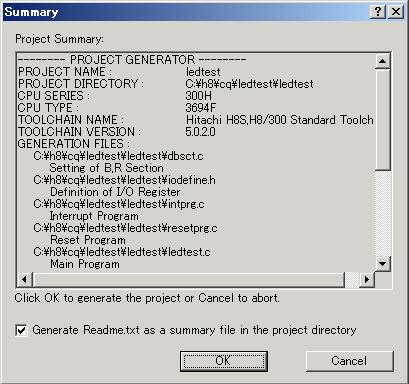Abort project generation with Cancel
Screen dimensions: 409x384
[x=349, y=361]
